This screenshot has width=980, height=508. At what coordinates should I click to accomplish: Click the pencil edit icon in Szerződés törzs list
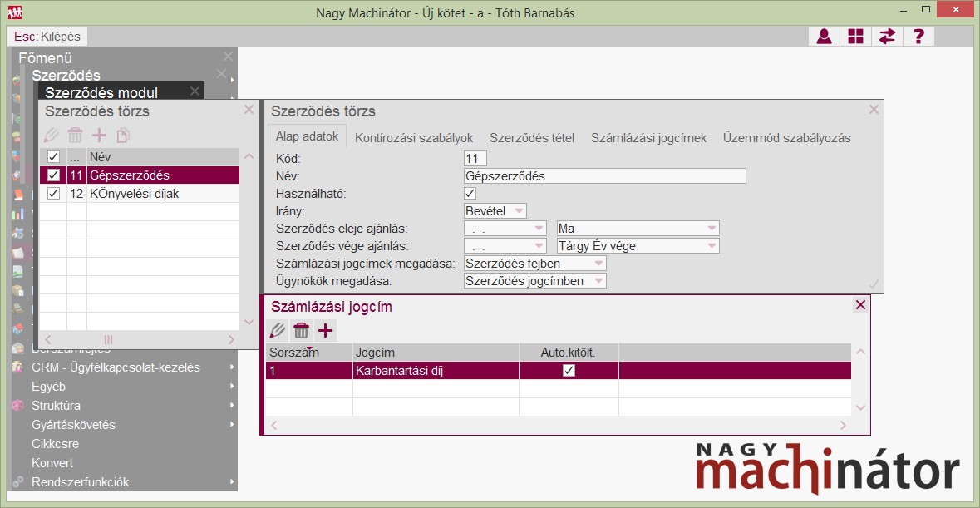point(52,135)
